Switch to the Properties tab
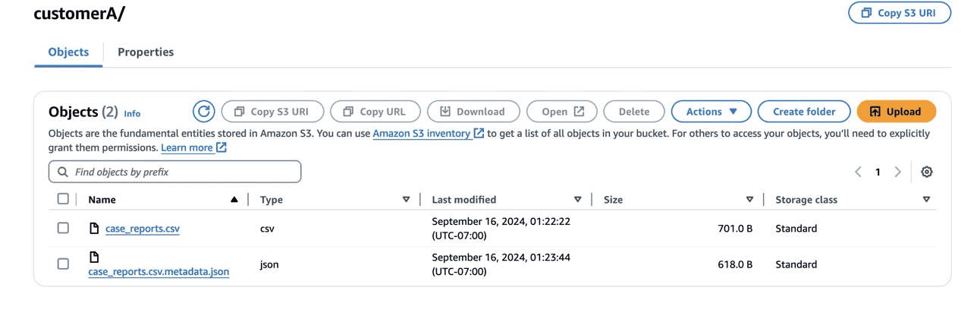This screenshot has width=980, height=313. point(146,52)
